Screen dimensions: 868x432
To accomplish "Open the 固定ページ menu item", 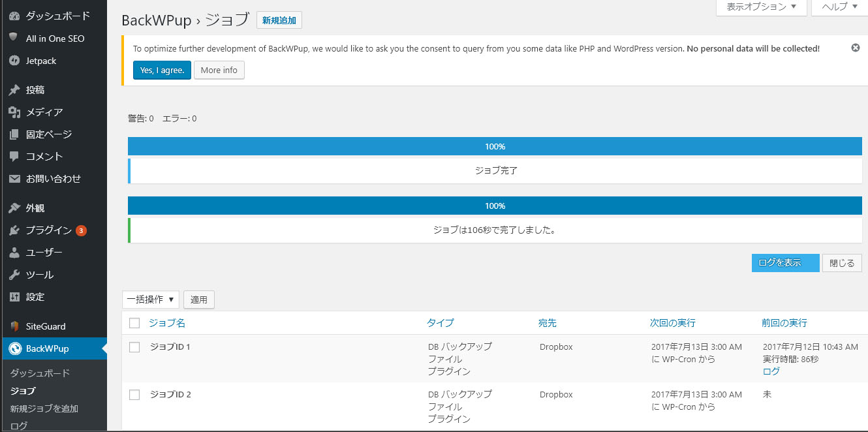I will click(49, 134).
